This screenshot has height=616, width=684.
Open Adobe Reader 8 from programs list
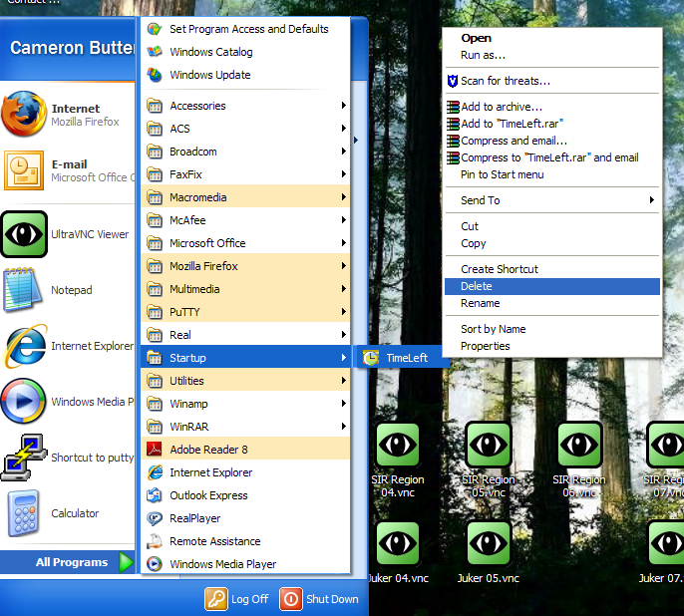(245, 450)
